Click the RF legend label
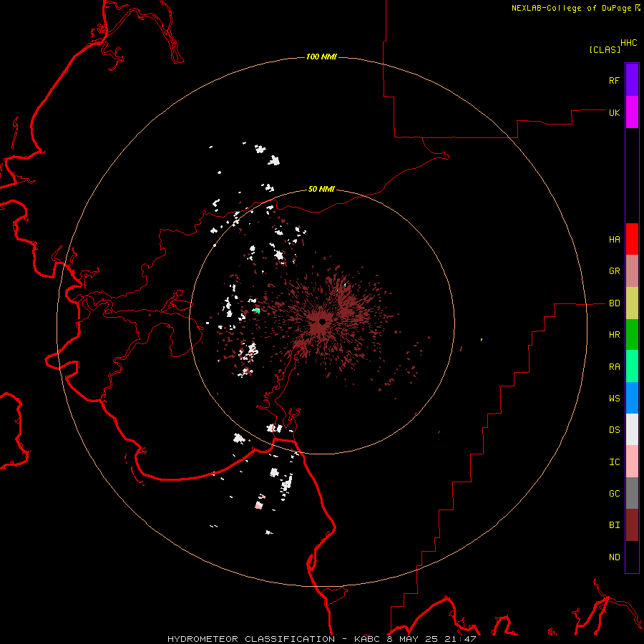This screenshot has height=644, width=644. point(614,80)
